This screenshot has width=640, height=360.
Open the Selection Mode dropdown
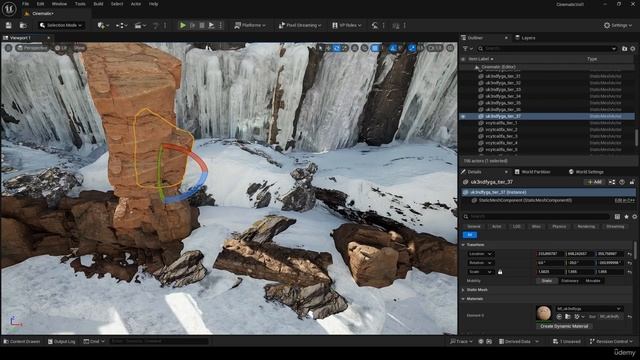pyautogui.click(x=62, y=25)
